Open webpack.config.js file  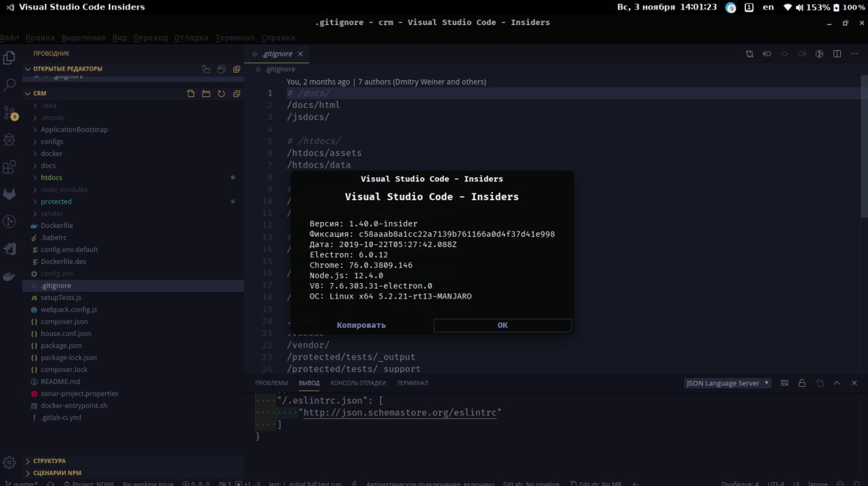(133, 310)
